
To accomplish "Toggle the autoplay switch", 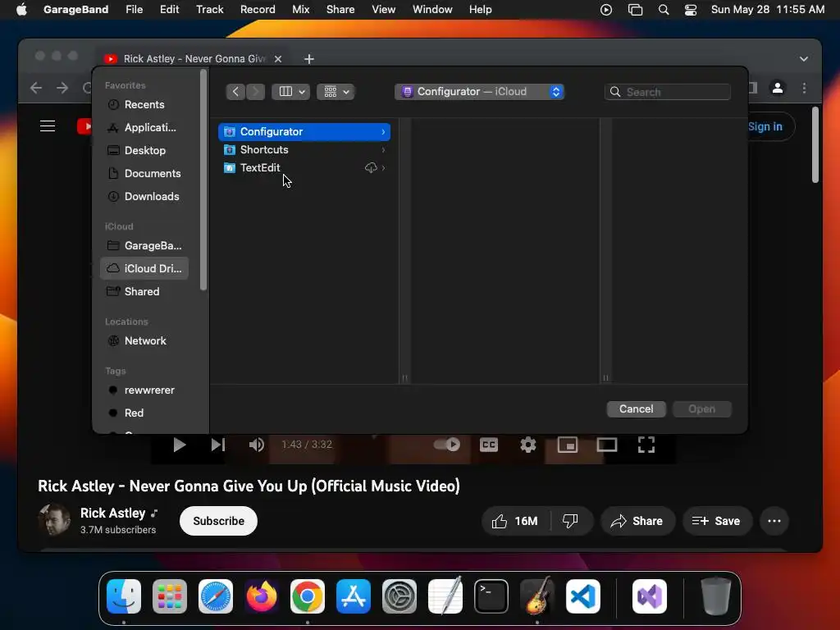I will [447, 445].
